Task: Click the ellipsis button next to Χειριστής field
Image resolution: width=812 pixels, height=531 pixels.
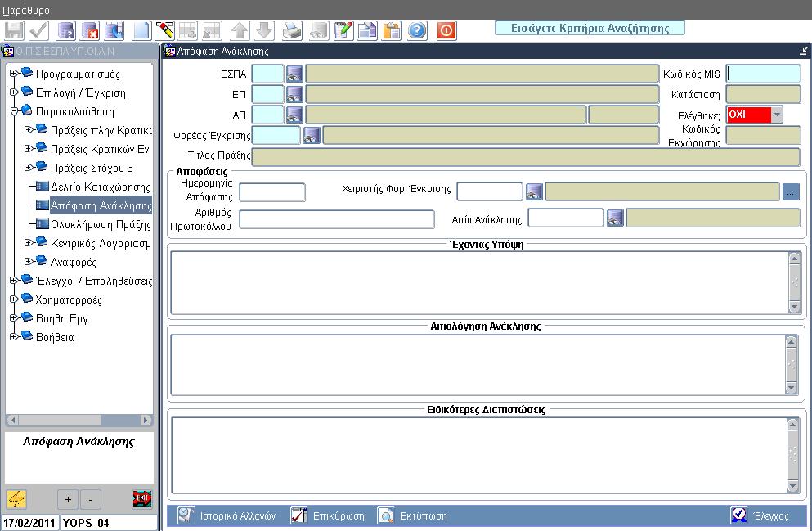Action: pyautogui.click(x=791, y=192)
